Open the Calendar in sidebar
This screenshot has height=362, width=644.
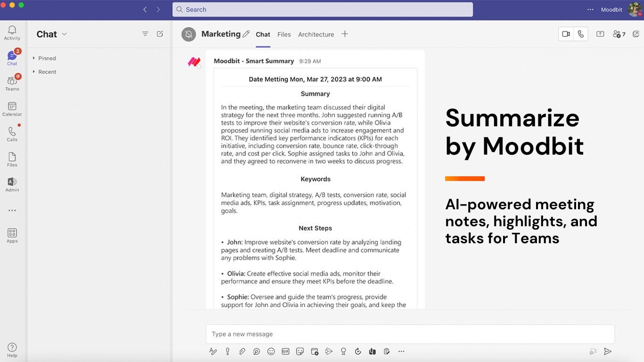(12, 109)
